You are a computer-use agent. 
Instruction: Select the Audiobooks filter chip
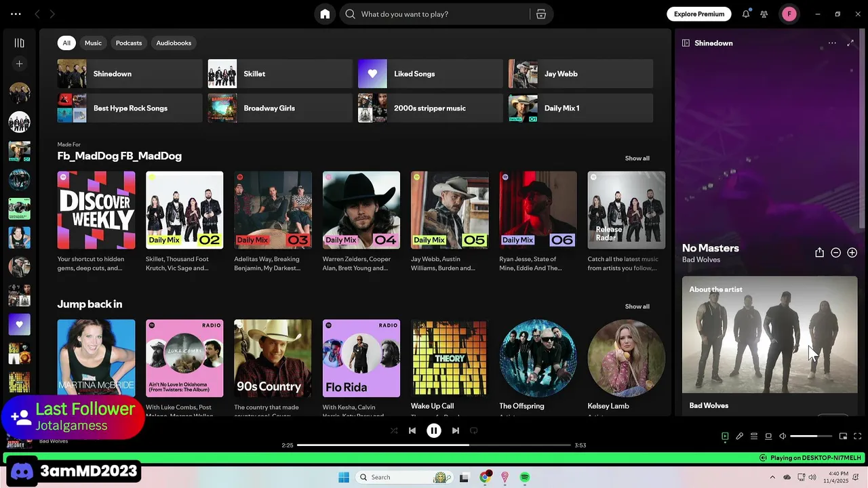click(x=174, y=43)
